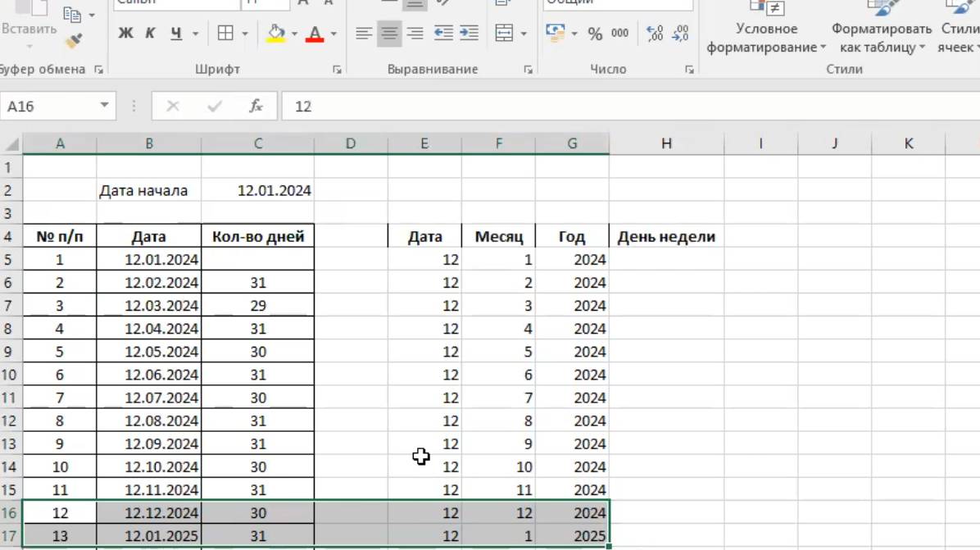Click the Кол-во дней header cell
Viewport: 980px width, 550px height.
click(257, 236)
